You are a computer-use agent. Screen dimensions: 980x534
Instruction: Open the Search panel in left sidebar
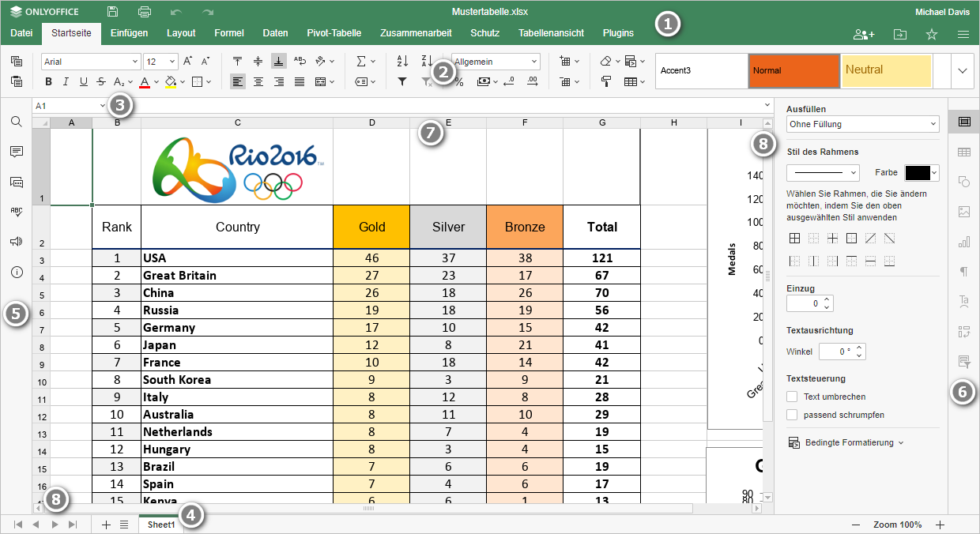[x=16, y=122]
